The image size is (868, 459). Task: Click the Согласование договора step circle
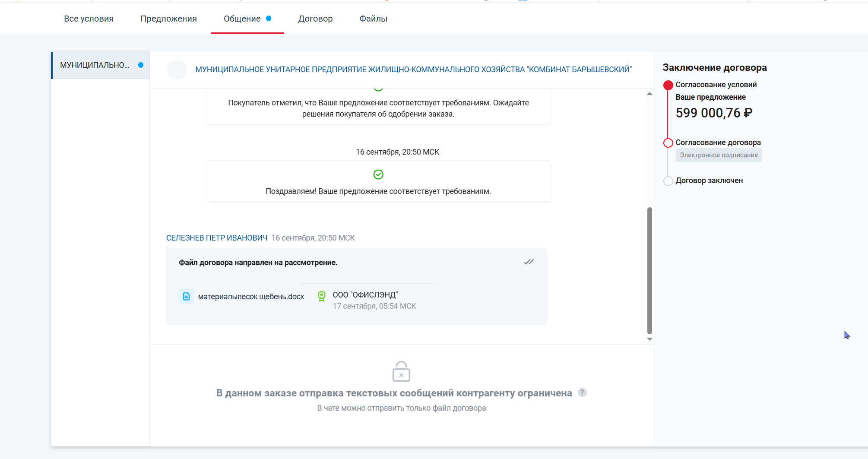[x=668, y=143]
